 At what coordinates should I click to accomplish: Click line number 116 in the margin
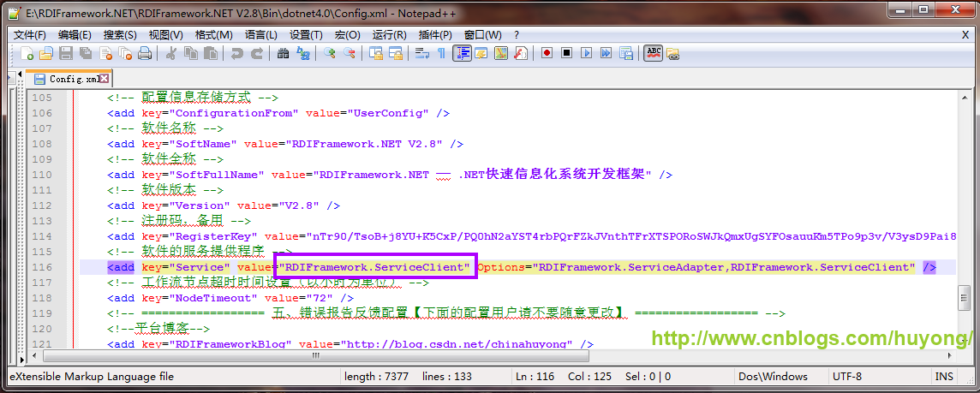pyautogui.click(x=42, y=267)
